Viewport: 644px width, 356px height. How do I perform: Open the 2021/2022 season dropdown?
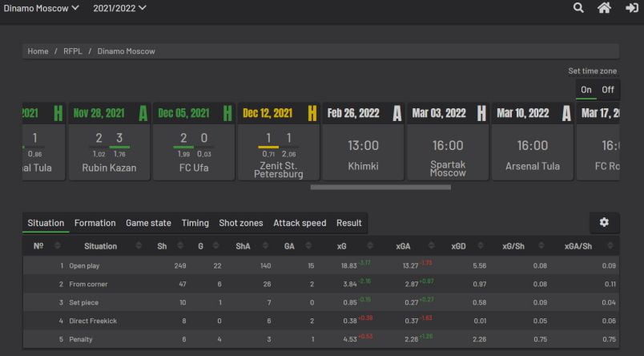[119, 8]
